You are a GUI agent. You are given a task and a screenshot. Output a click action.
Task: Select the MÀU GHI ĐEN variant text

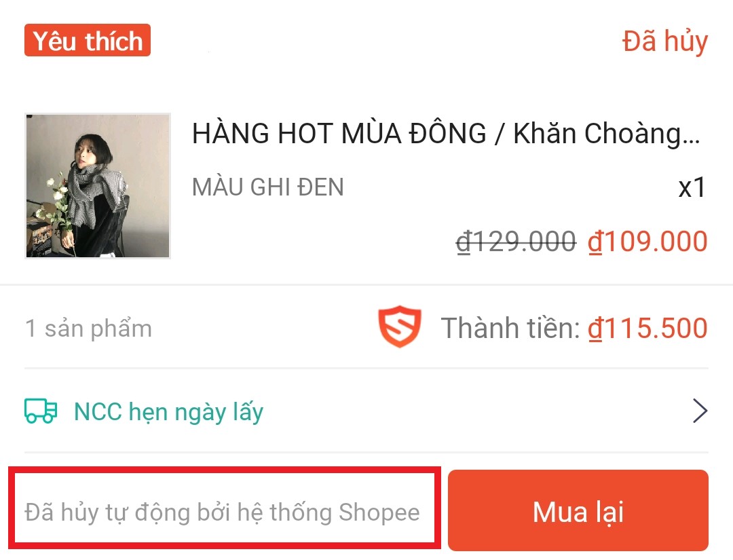coord(268,187)
